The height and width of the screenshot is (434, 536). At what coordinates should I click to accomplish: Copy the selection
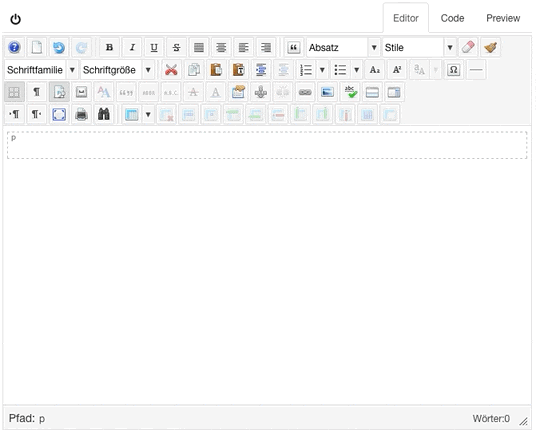pyautogui.click(x=194, y=70)
